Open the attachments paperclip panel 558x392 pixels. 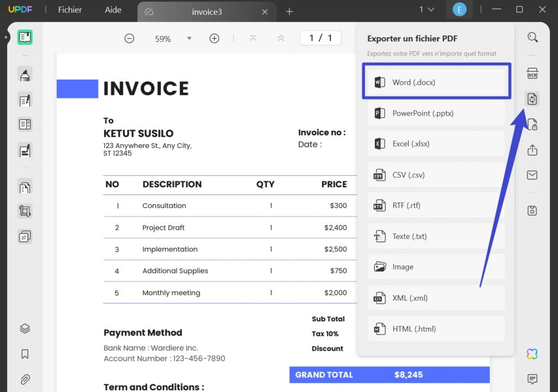coord(25,379)
